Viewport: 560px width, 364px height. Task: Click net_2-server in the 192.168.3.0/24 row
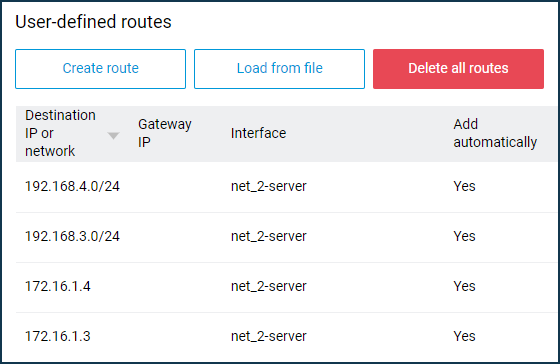[269, 236]
